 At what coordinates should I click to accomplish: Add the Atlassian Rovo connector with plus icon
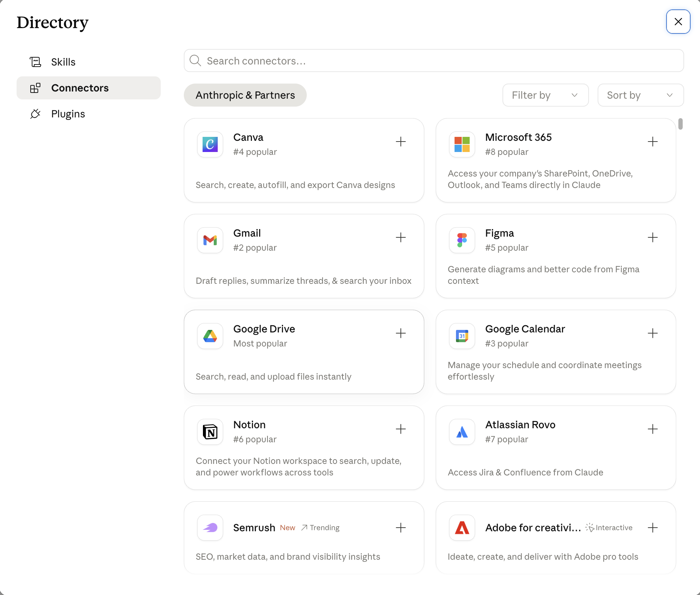tap(652, 429)
